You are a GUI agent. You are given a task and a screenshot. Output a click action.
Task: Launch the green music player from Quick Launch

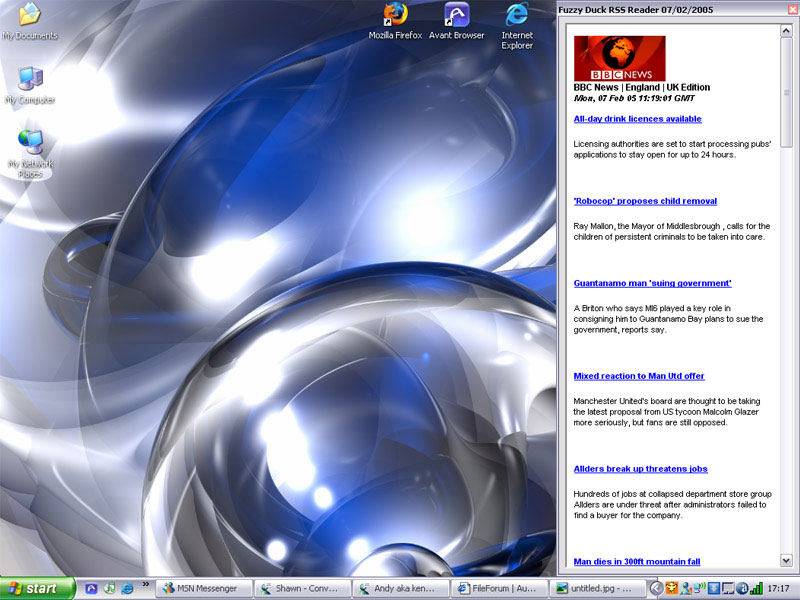tap(109, 588)
